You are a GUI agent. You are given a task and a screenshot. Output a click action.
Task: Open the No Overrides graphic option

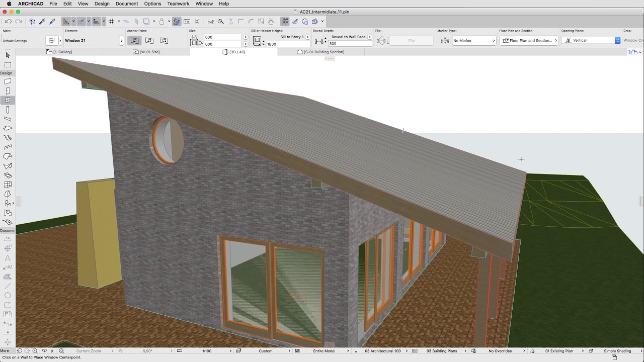pos(500,351)
